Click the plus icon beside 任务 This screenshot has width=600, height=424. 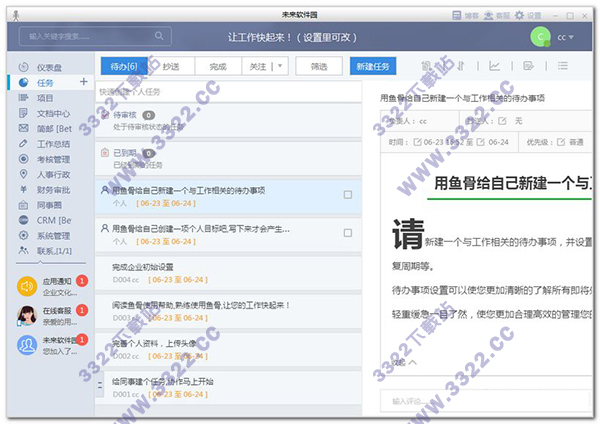pos(84,82)
